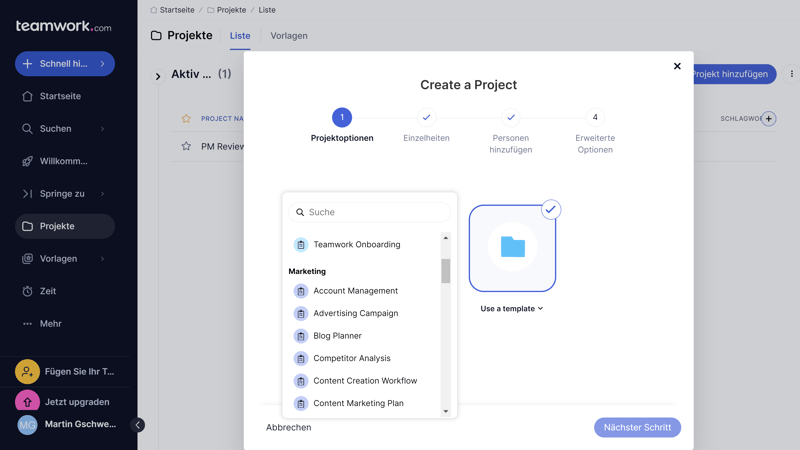800x450 pixels.
Task: Click the plus icon beside Schlagworte column
Action: click(768, 119)
